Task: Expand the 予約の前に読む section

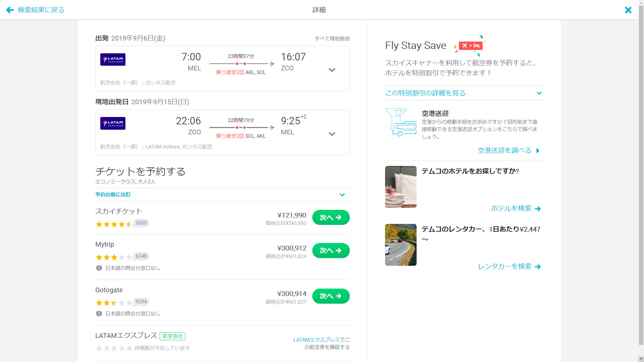Action: pos(342,195)
